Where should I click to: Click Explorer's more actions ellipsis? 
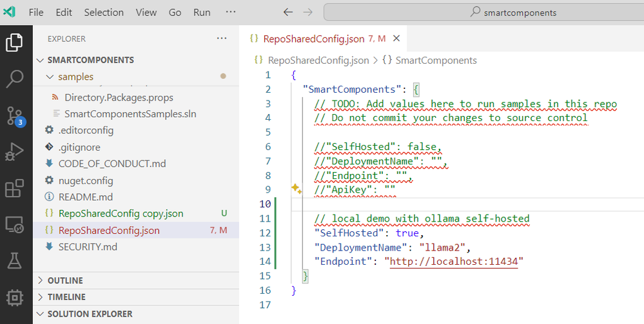(222, 39)
